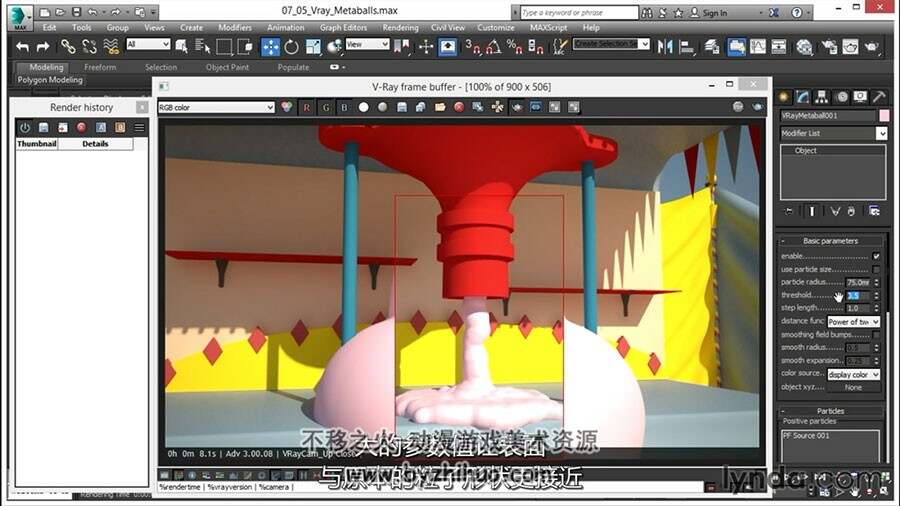Collapse the Basic parameters rollout
The image size is (900, 506).
[830, 241]
